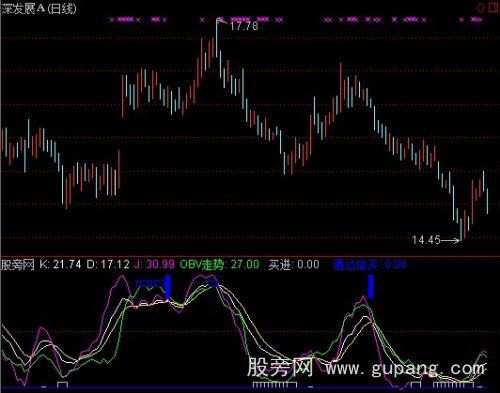Click the red diamond icon at top right
This screenshot has height=393, width=500.
coord(480,8)
